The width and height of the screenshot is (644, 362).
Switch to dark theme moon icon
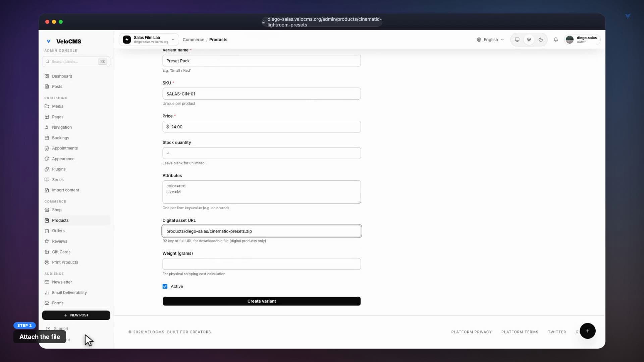pos(541,40)
